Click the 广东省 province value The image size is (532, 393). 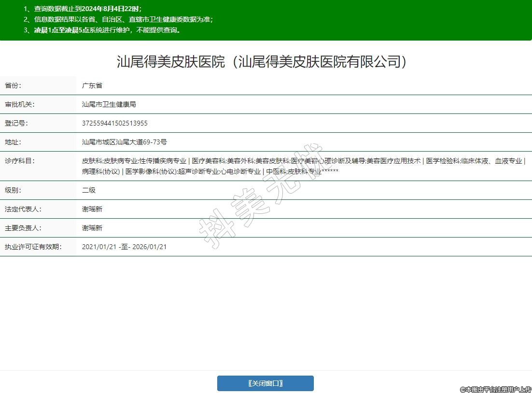[x=92, y=85]
